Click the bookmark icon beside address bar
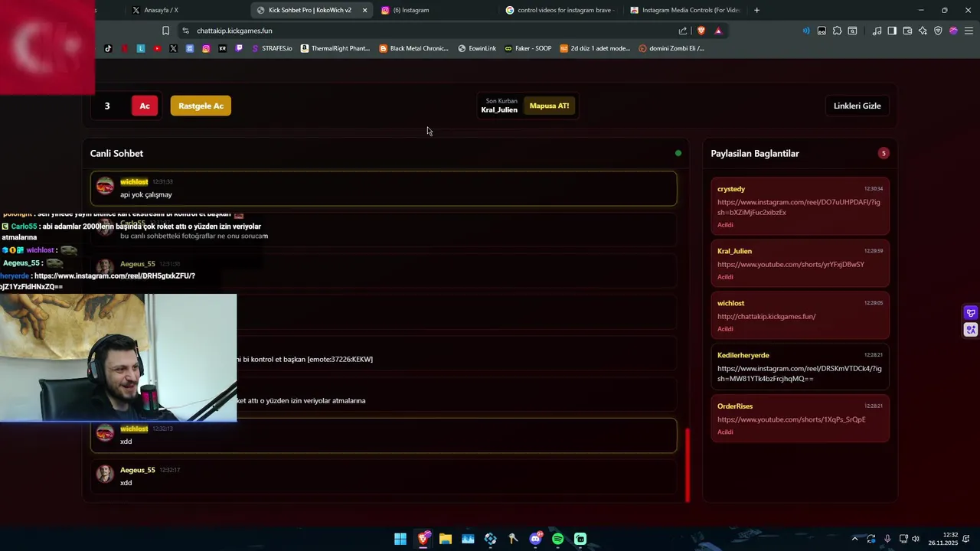Image resolution: width=980 pixels, height=551 pixels. (x=165, y=31)
